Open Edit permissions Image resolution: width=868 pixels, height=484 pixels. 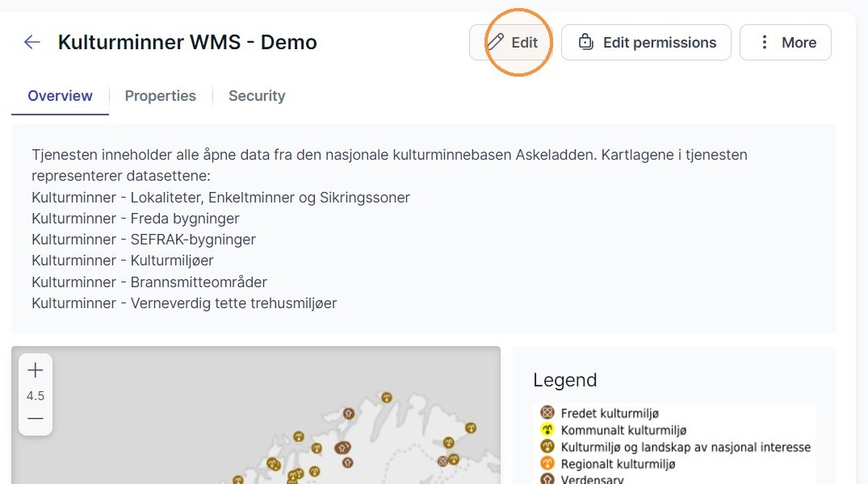pyautogui.click(x=646, y=43)
